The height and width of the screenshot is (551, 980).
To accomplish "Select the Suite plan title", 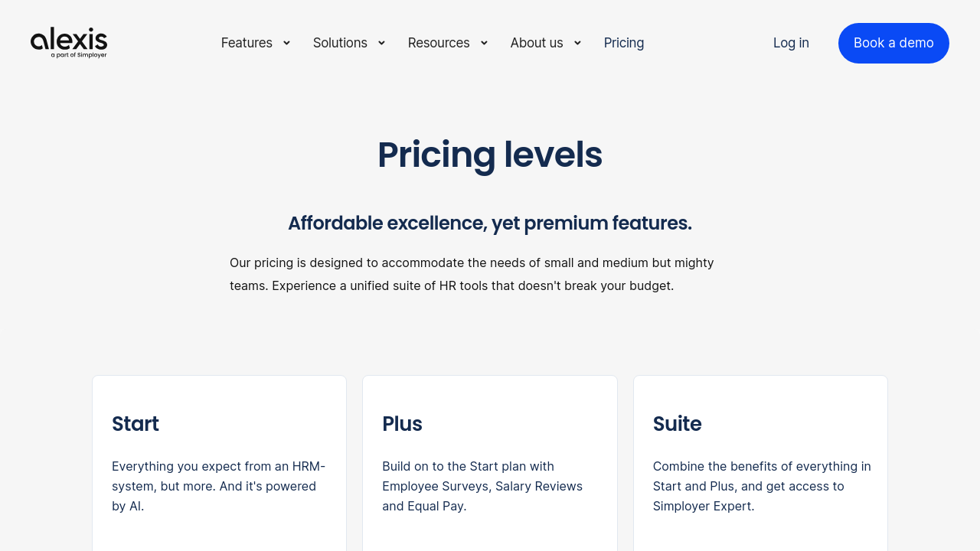I will click(x=677, y=424).
